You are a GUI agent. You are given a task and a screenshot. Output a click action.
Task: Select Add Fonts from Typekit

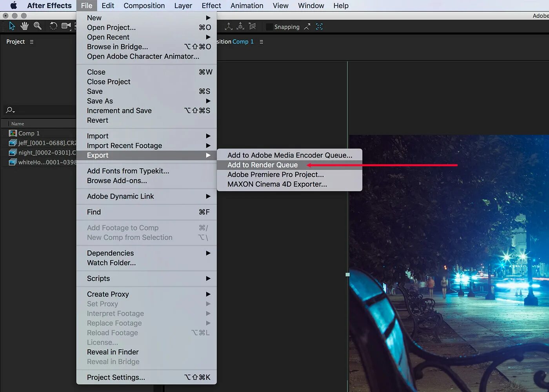point(147,171)
